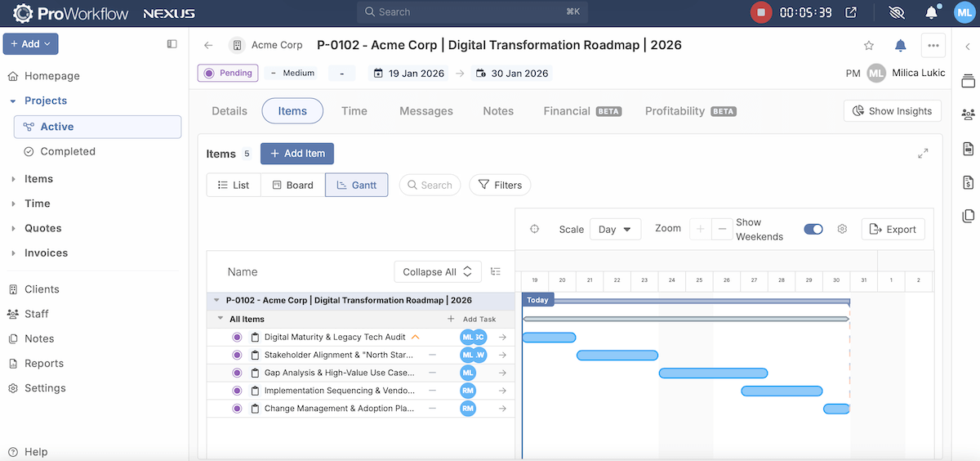980x461 pixels.
Task: Open Reports in the sidebar
Action: 44,363
